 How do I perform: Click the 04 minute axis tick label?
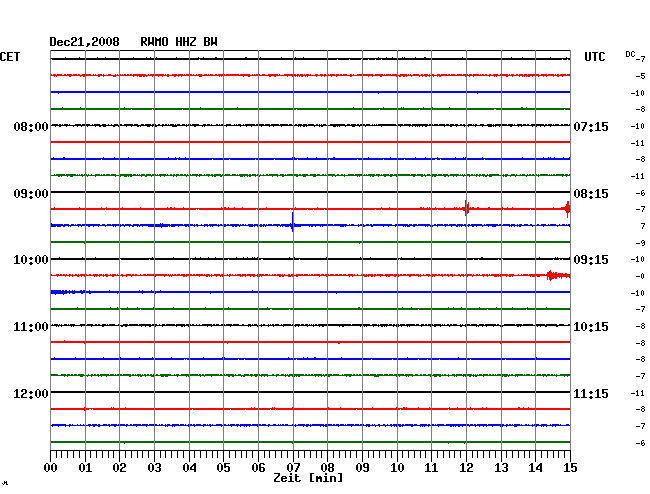click(189, 467)
